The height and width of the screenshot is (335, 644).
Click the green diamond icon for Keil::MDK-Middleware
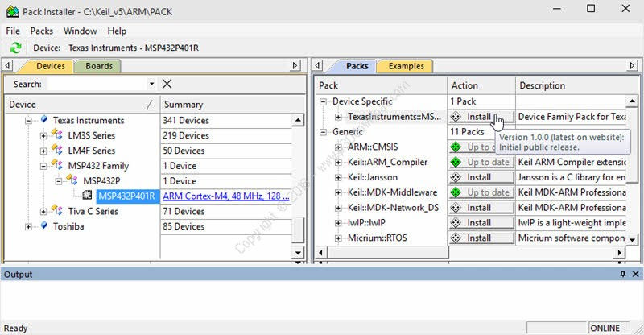pos(456,192)
